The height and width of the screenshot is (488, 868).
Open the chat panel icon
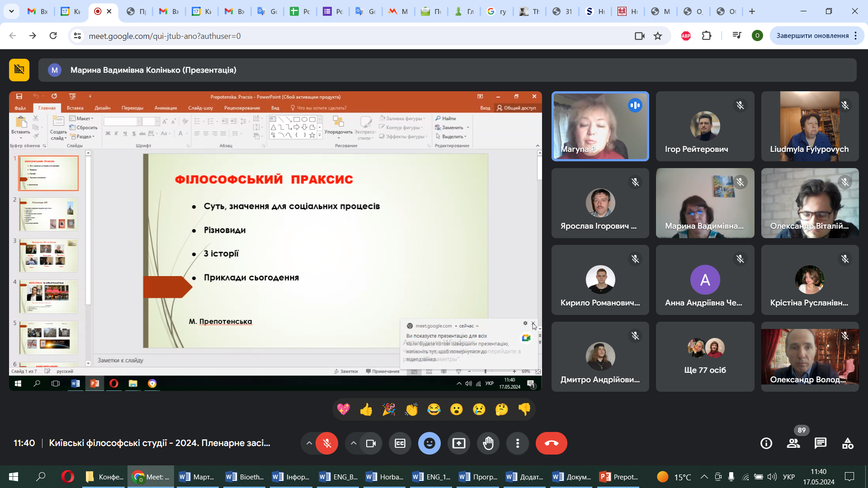coord(820,443)
